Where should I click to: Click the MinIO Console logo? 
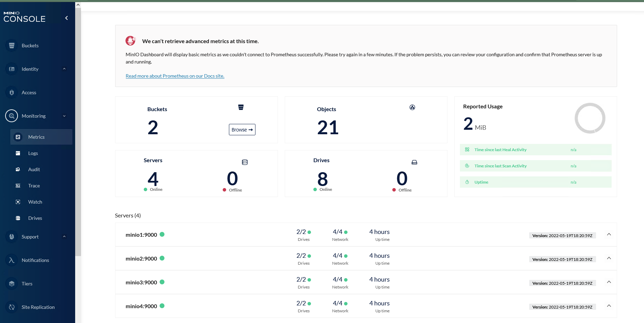[x=24, y=17]
